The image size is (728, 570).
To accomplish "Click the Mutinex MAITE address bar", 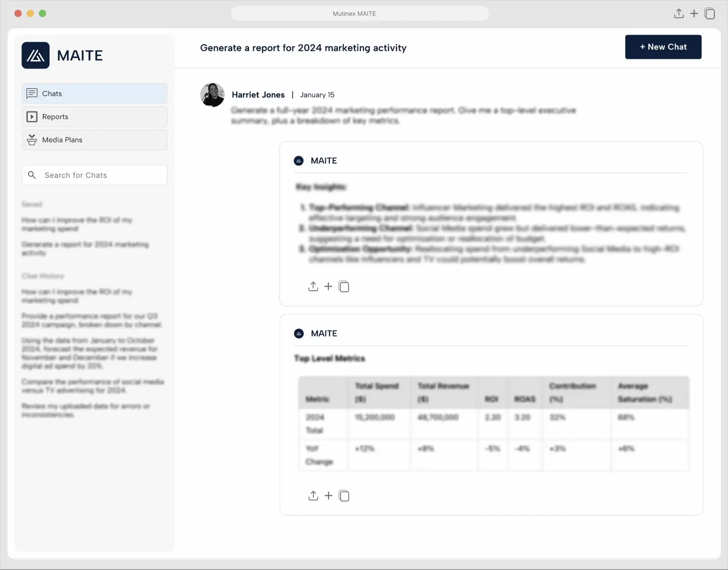I will 360,14.
